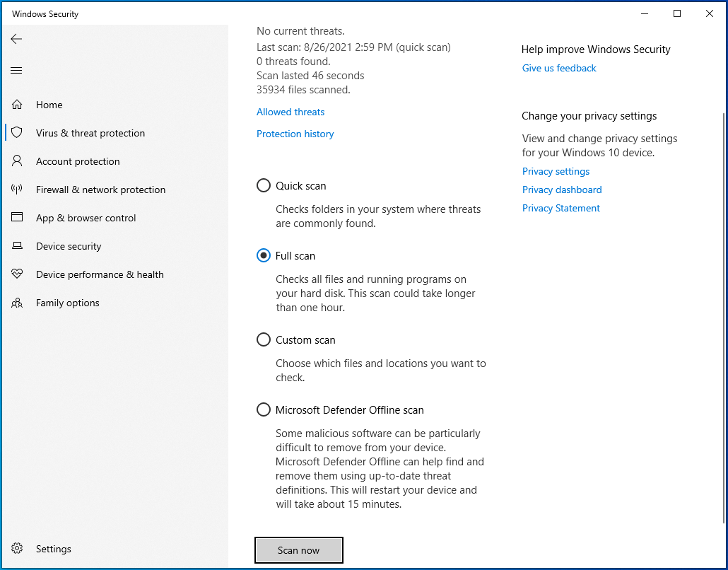This screenshot has width=728, height=570.
Task: Select Microsoft Defender Offline scan
Action: (263, 409)
